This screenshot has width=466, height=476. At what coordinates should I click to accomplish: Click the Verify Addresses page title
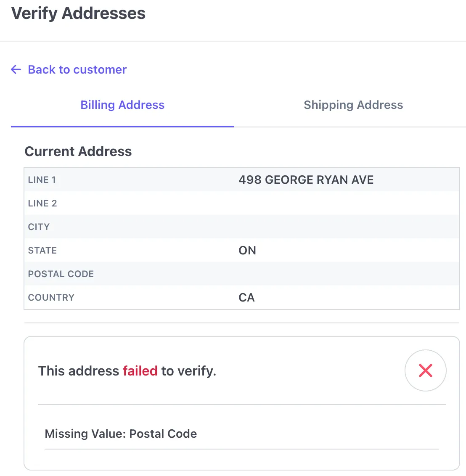click(79, 13)
